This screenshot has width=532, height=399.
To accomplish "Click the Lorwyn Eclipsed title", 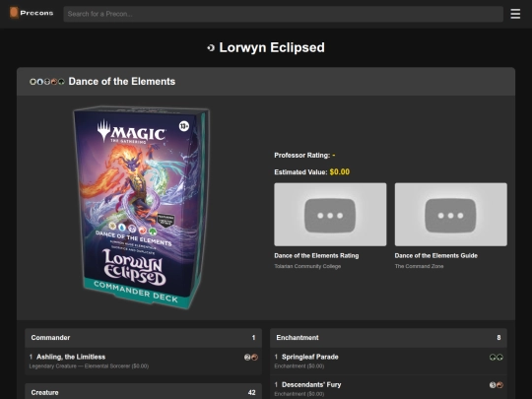I will [x=272, y=47].
